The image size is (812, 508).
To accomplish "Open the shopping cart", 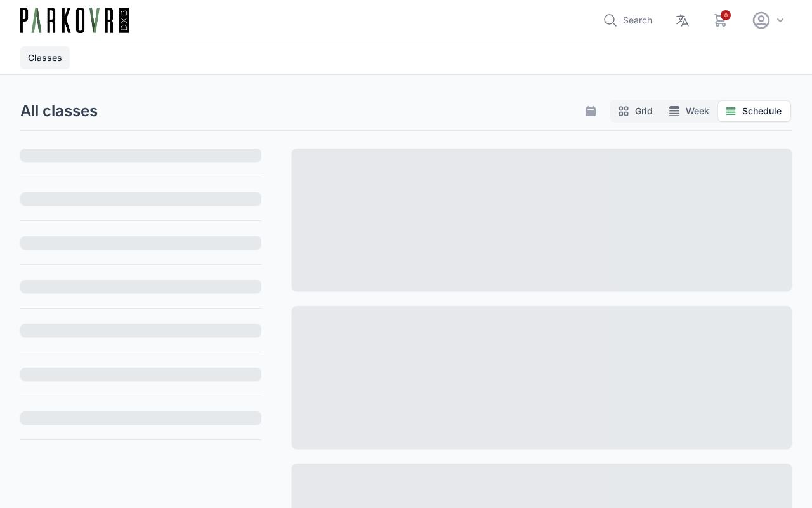I will [721, 20].
